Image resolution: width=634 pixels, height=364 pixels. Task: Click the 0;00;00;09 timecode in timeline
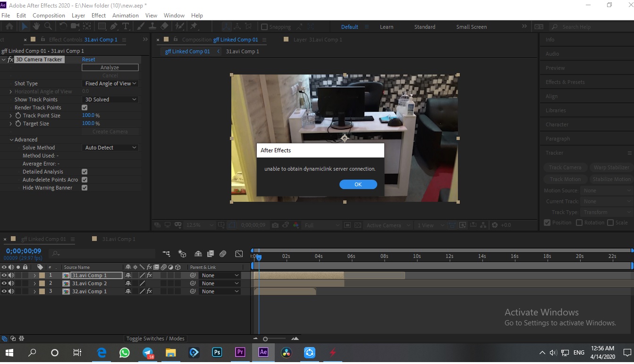[x=23, y=251]
